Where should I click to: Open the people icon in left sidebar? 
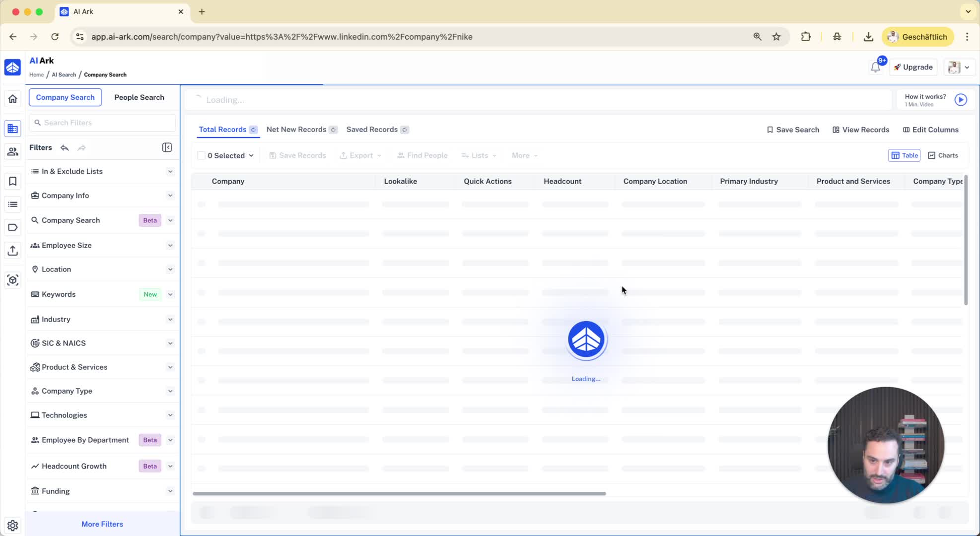click(x=12, y=151)
